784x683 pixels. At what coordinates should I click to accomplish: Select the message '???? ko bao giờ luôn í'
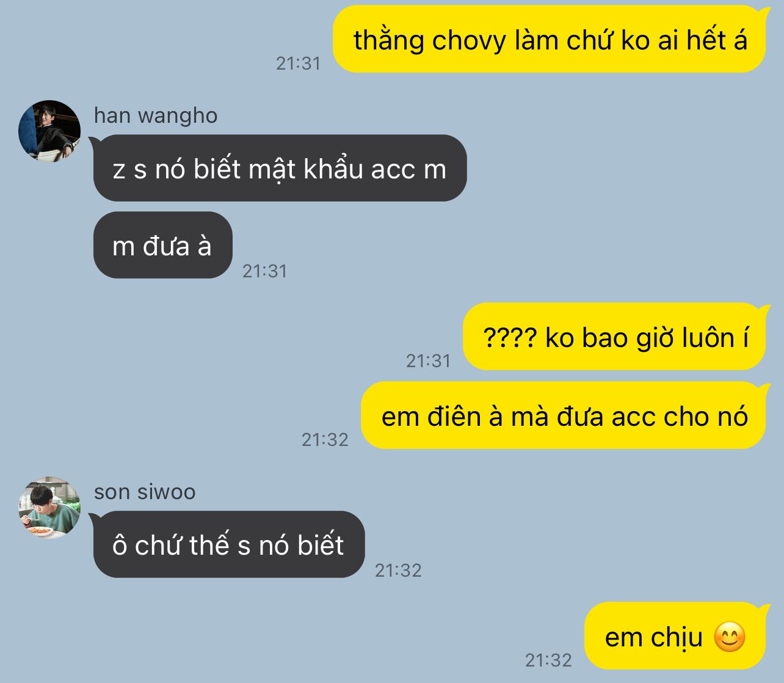pyautogui.click(x=614, y=337)
